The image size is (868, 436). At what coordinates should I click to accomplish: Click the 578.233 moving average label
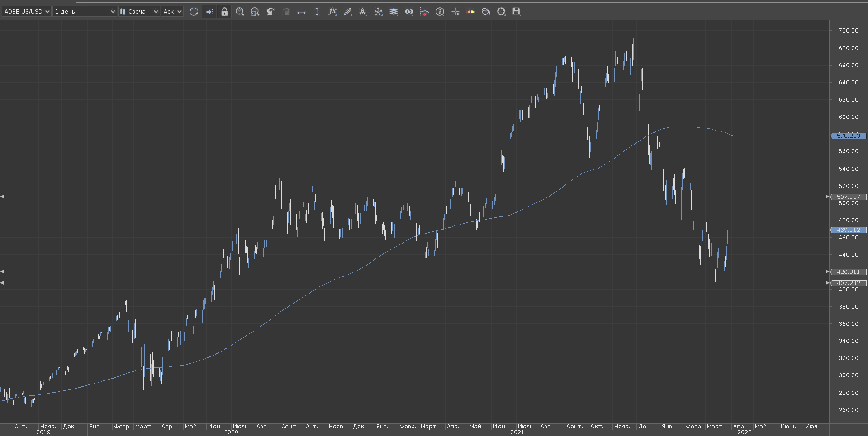[x=849, y=136]
